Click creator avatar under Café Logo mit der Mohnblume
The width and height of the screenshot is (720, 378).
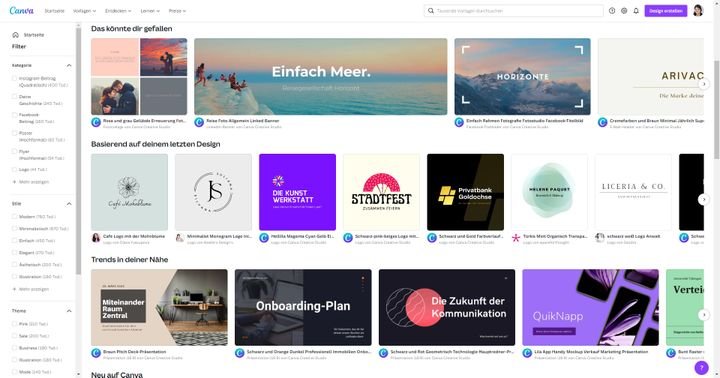coord(96,238)
